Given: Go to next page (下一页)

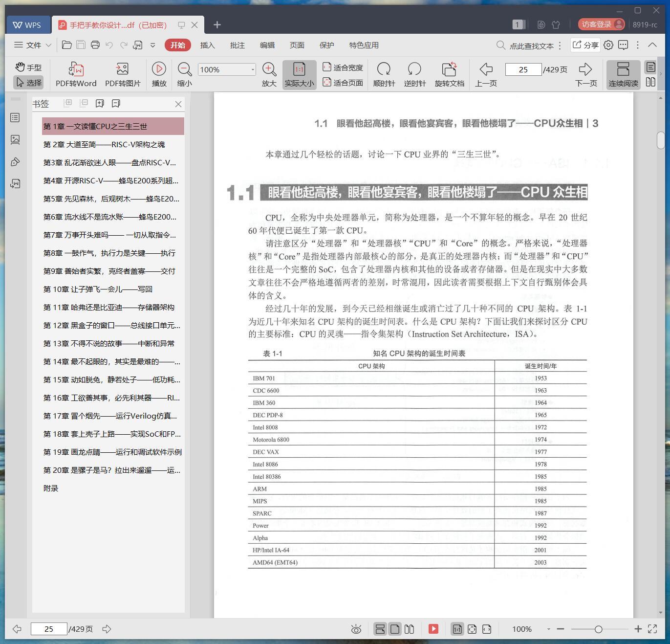Looking at the screenshot, I should (586, 75).
